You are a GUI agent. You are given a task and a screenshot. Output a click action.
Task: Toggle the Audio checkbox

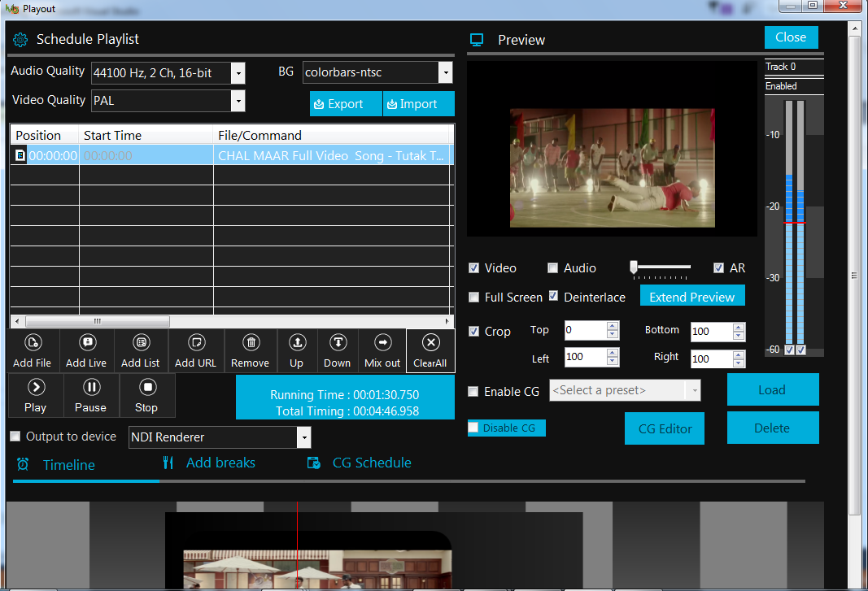click(x=552, y=267)
